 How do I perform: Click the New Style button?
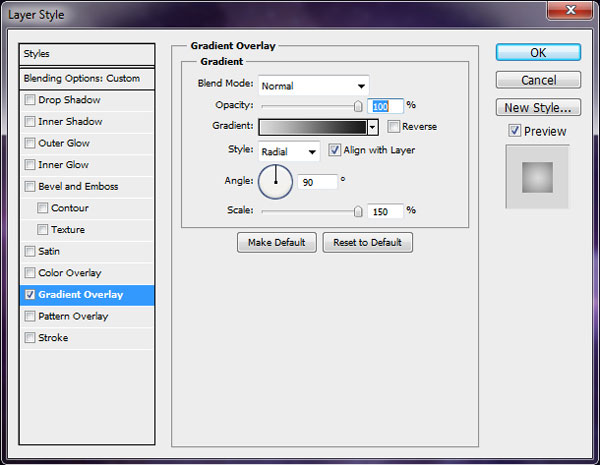click(538, 107)
